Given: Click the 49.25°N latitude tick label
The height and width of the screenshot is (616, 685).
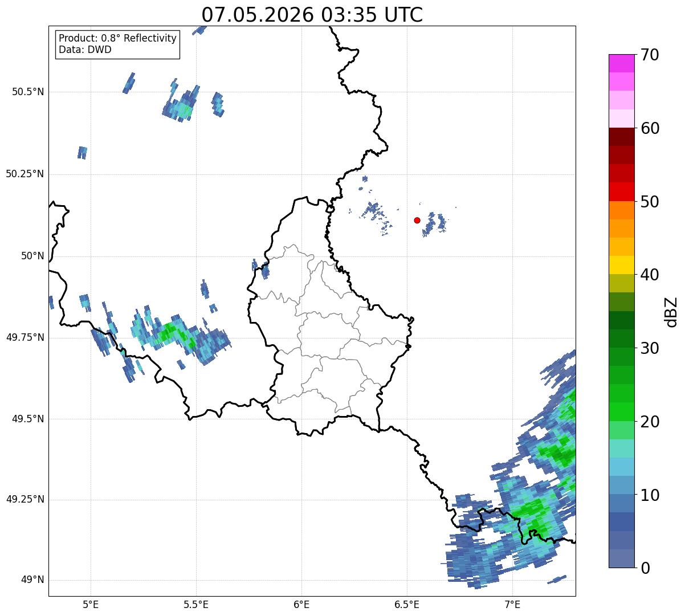Looking at the screenshot, I should 25,500.
